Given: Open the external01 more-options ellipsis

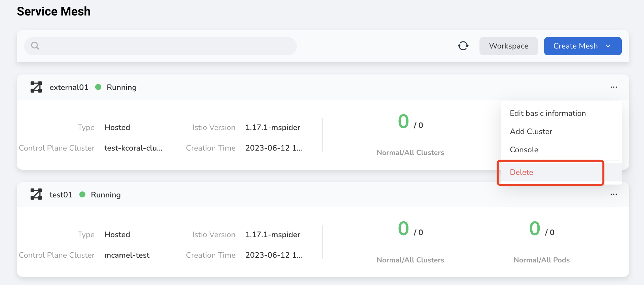Looking at the screenshot, I should point(613,87).
